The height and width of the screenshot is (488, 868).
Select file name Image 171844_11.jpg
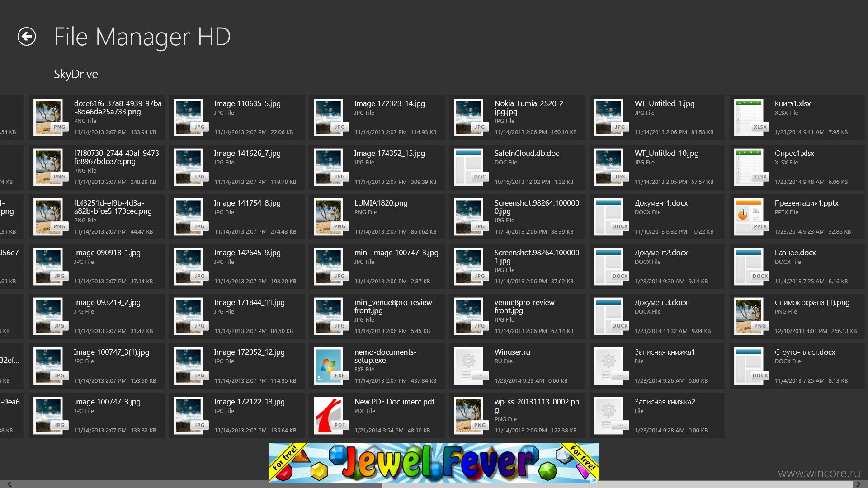(250, 302)
